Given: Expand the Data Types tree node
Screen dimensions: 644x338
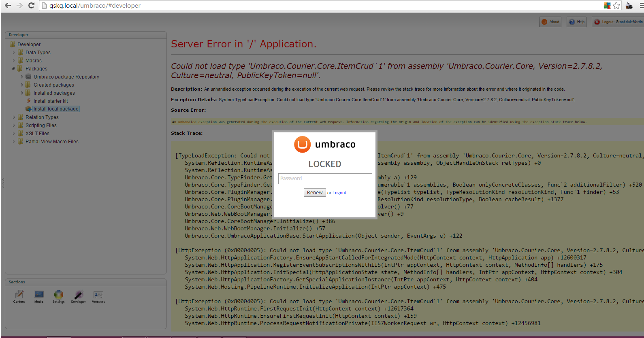Looking at the screenshot, I should pos(14,53).
